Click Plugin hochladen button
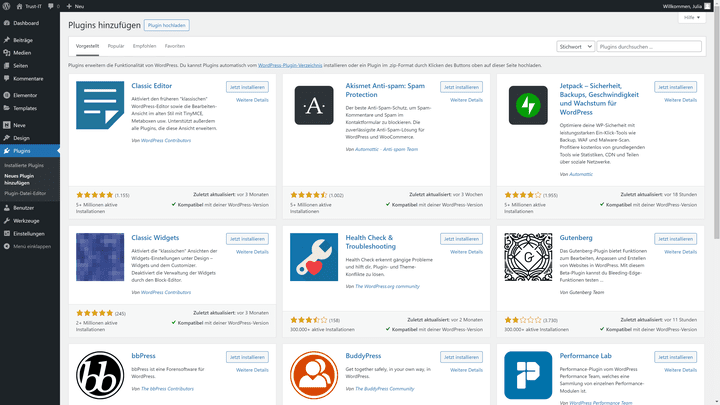 click(x=167, y=25)
